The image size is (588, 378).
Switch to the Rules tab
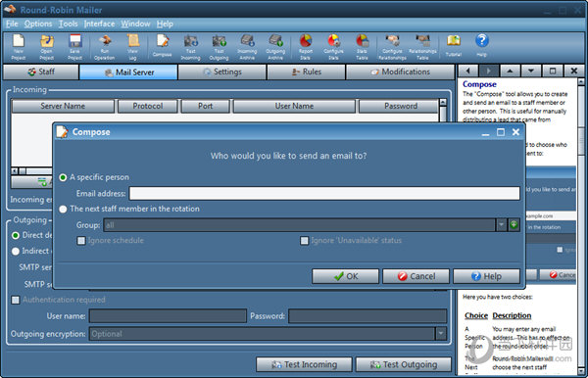tap(306, 71)
